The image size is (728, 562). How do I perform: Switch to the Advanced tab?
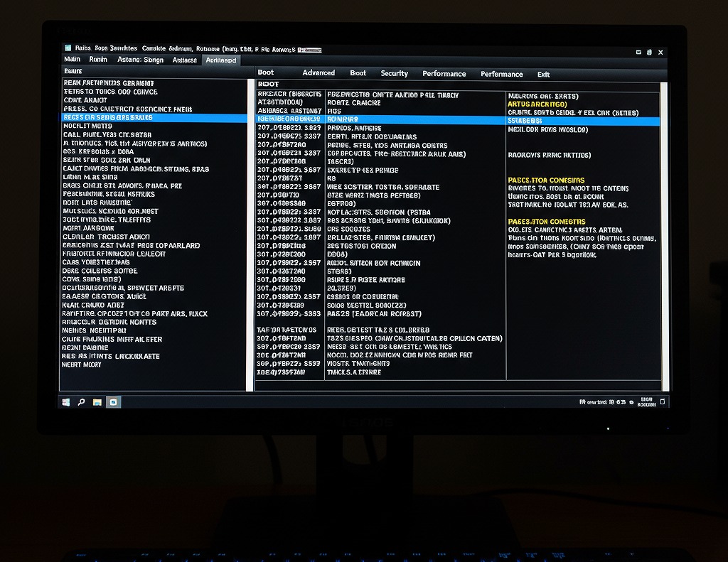point(318,73)
